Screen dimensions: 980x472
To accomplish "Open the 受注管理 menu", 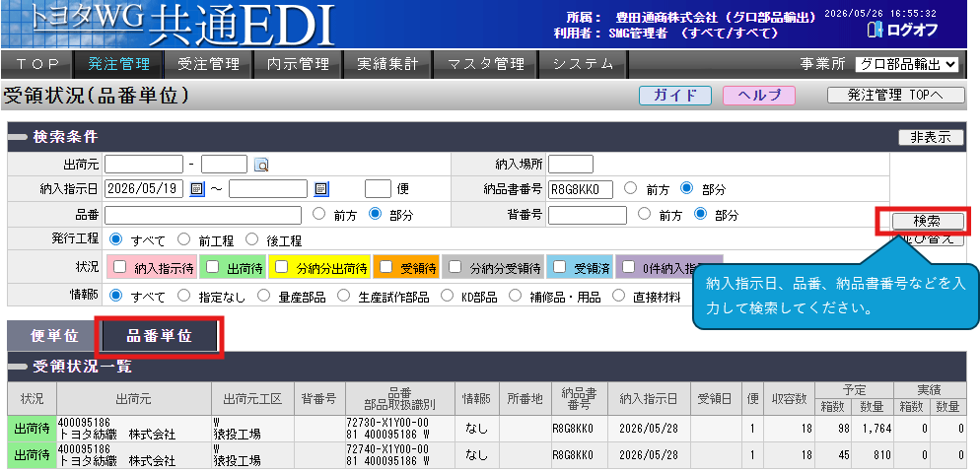I will click(x=208, y=64).
